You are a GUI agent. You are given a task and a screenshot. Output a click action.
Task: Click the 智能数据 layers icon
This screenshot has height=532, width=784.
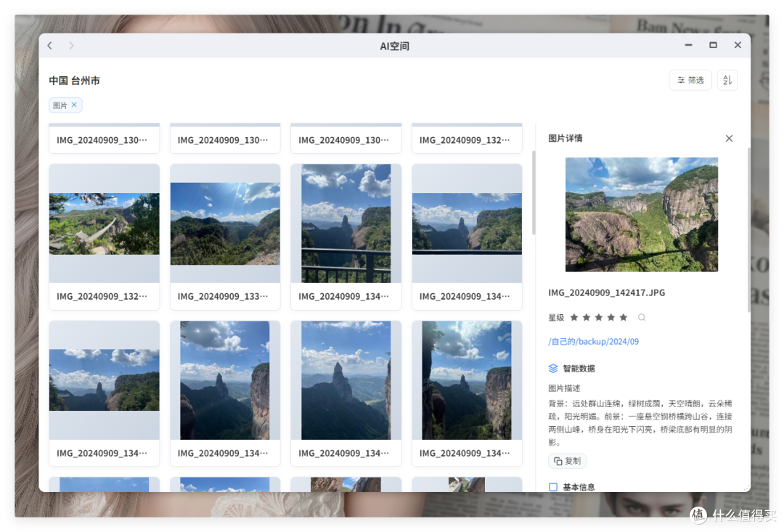(x=553, y=369)
